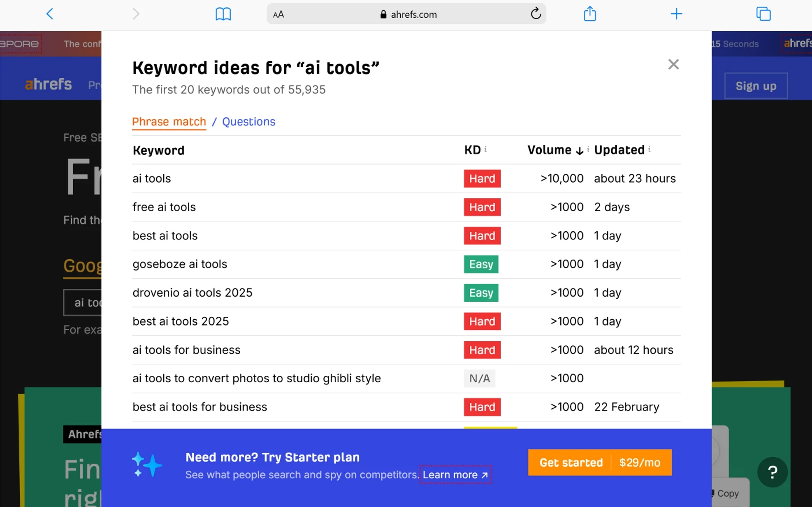The height and width of the screenshot is (507, 812).
Task: Click Hard badge for free ai tools
Action: coord(482,207)
